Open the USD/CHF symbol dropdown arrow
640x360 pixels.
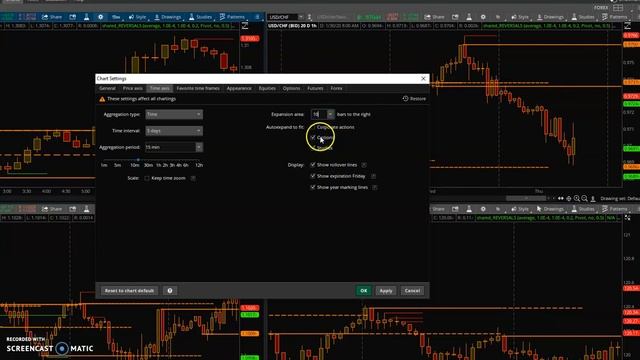[301, 17]
